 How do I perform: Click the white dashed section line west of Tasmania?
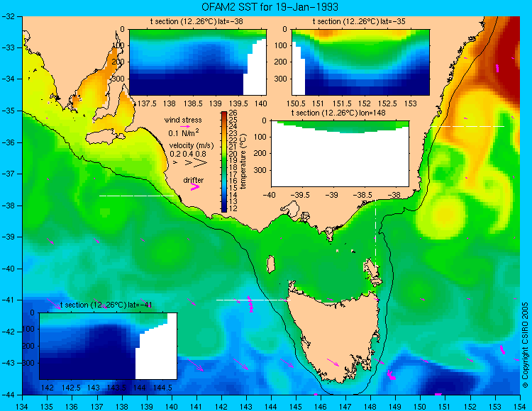tap(253, 300)
